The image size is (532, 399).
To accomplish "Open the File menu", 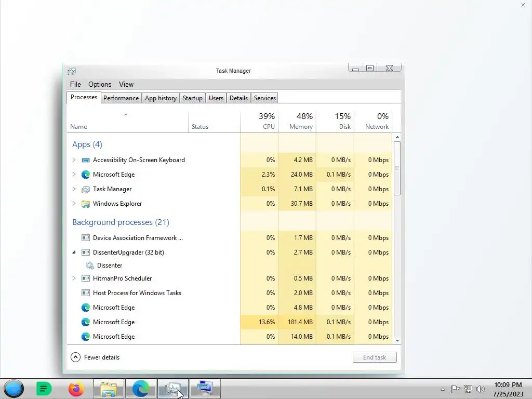I will click(x=75, y=85).
